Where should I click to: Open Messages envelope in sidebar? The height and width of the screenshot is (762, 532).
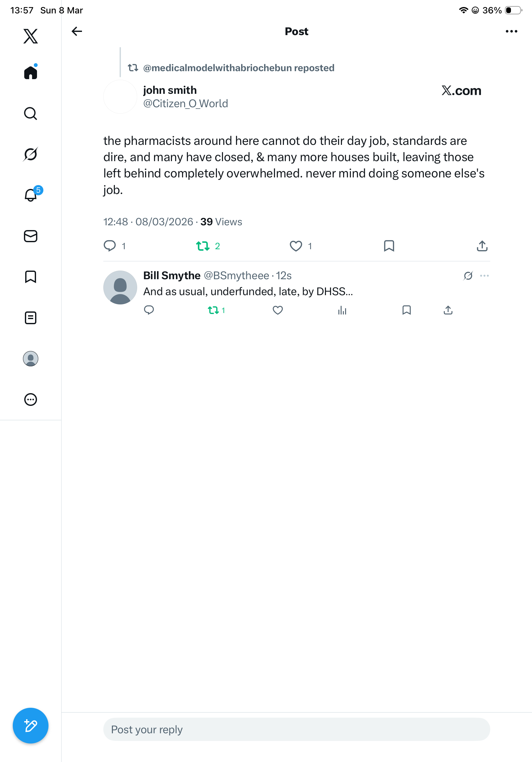coord(31,236)
